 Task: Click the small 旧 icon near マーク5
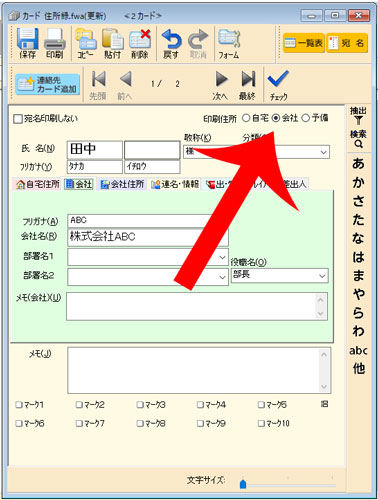pos(324,404)
